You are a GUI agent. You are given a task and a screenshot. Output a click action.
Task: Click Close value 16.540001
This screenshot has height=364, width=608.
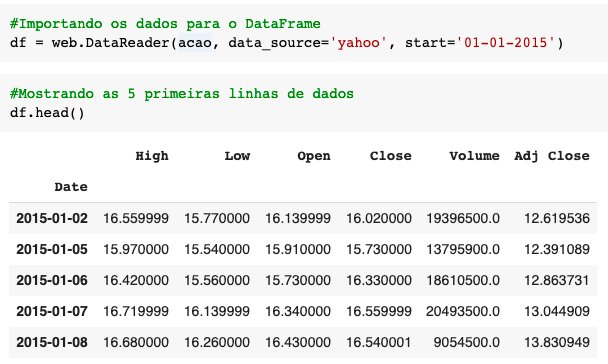[x=379, y=342]
